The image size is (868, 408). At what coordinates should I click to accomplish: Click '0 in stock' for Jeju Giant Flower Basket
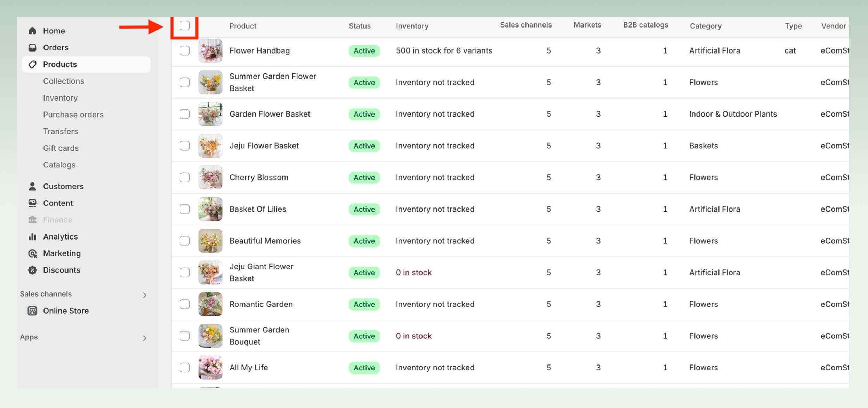point(413,272)
